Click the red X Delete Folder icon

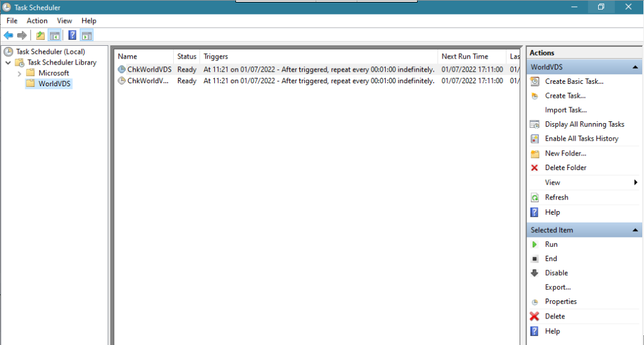click(x=534, y=168)
